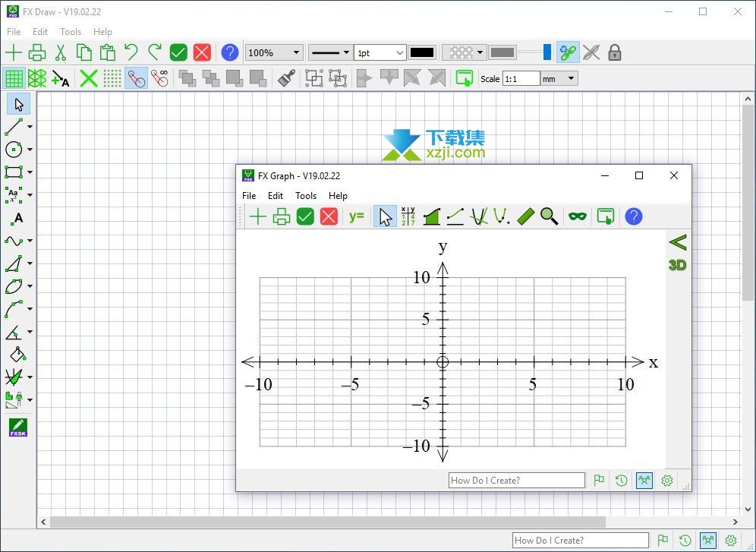Click the green check button in FX Draw toolbar
Screen dimensions: 756x552
click(x=178, y=52)
